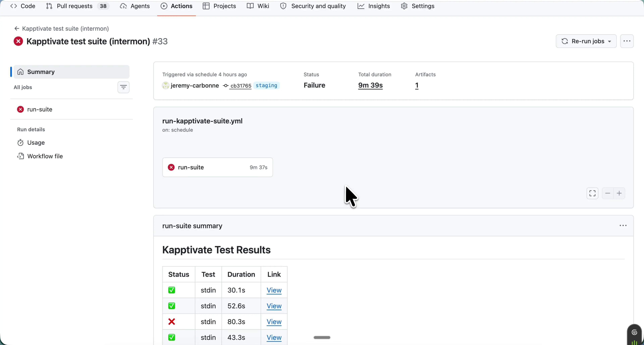Open the Pull requests tab

77,6
